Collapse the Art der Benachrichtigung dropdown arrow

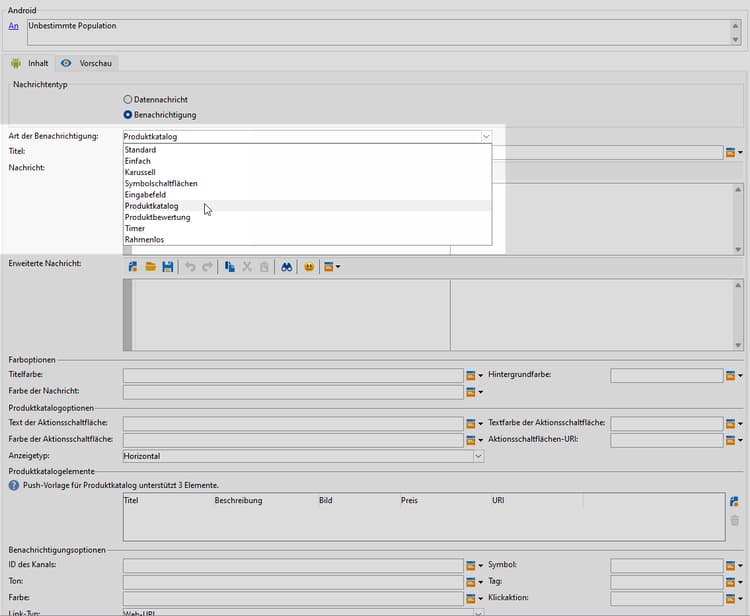pyautogui.click(x=486, y=137)
